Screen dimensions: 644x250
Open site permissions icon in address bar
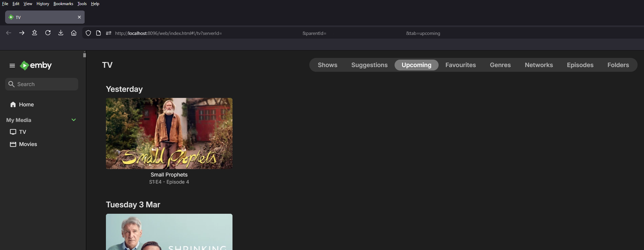pyautogui.click(x=109, y=33)
